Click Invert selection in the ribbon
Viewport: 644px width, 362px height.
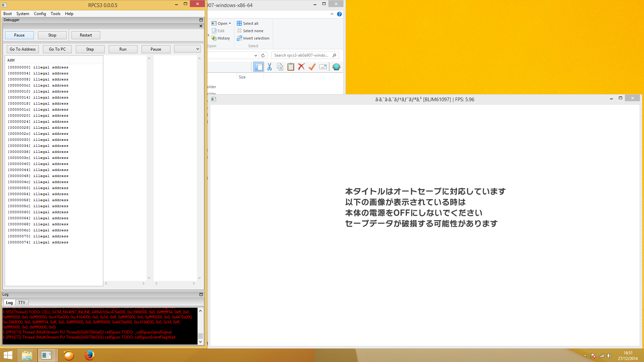(253, 38)
